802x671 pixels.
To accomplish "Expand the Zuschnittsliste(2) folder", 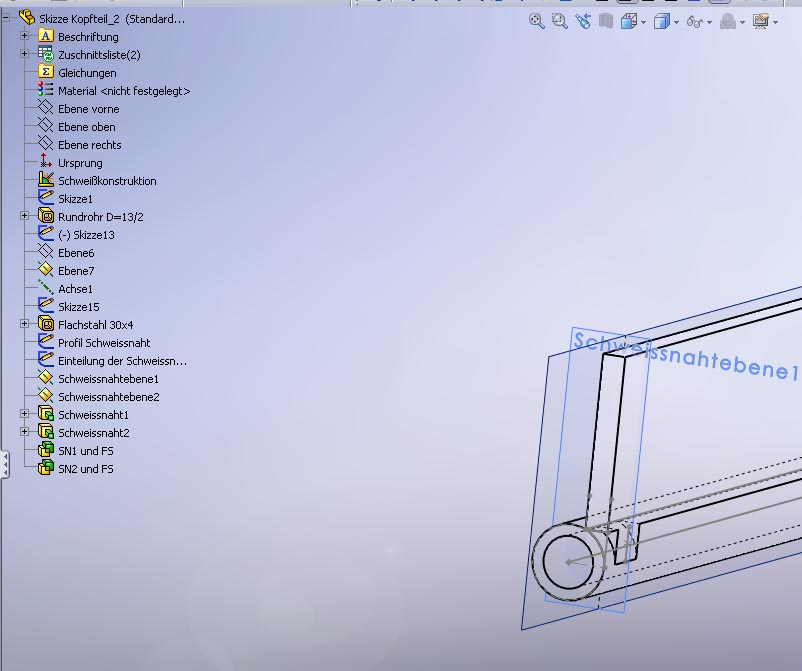I will pyautogui.click(x=25, y=54).
